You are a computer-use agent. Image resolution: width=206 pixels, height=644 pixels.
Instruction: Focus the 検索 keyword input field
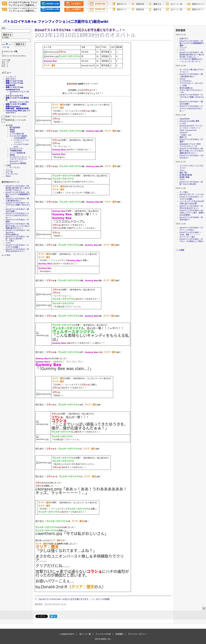click(x=16, y=31)
